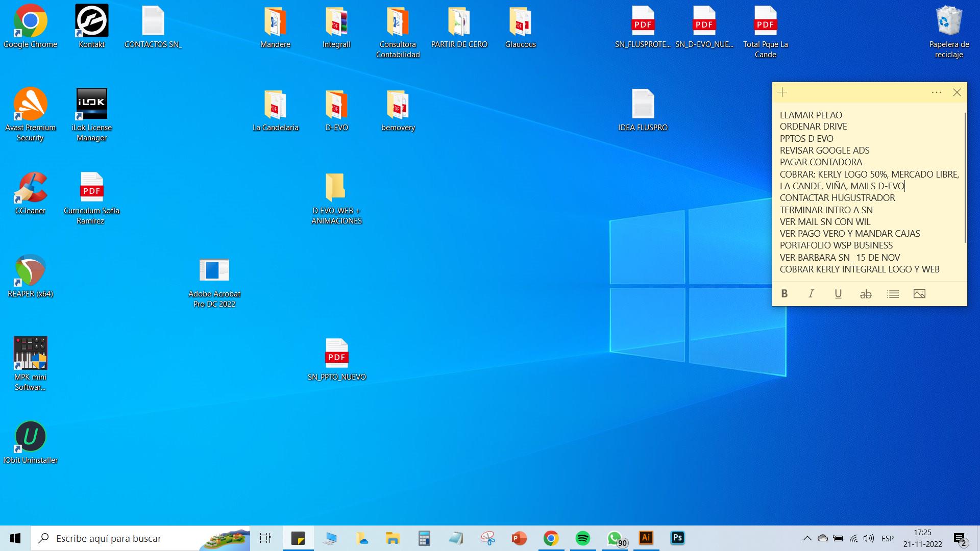Add image to the sticky note

[919, 294]
